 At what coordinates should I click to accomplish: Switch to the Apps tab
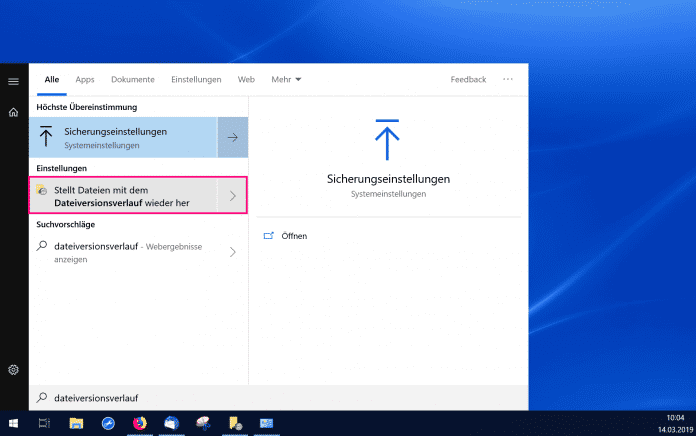click(85, 79)
